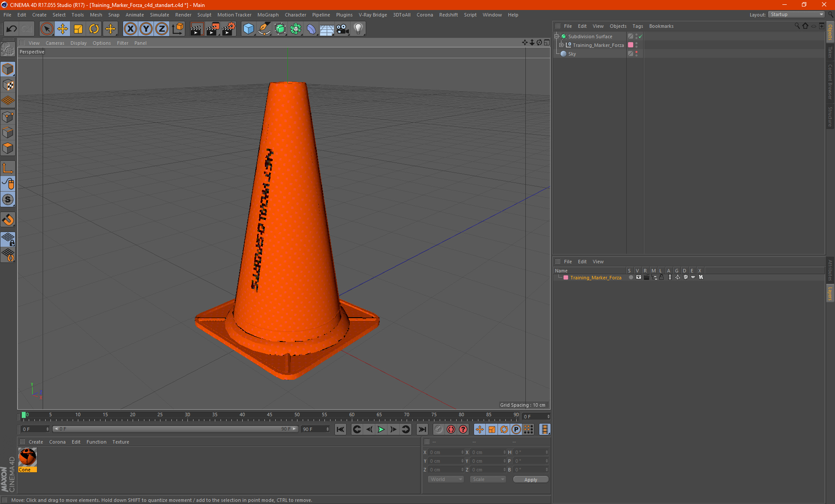The width and height of the screenshot is (835, 504).
Task: Open the Scale mode dropdown
Action: coord(488,479)
